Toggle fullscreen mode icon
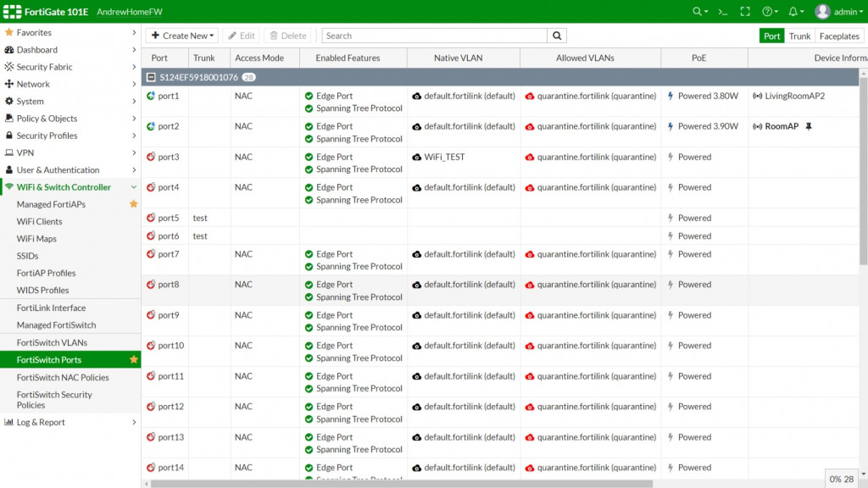868x488 pixels. point(745,12)
